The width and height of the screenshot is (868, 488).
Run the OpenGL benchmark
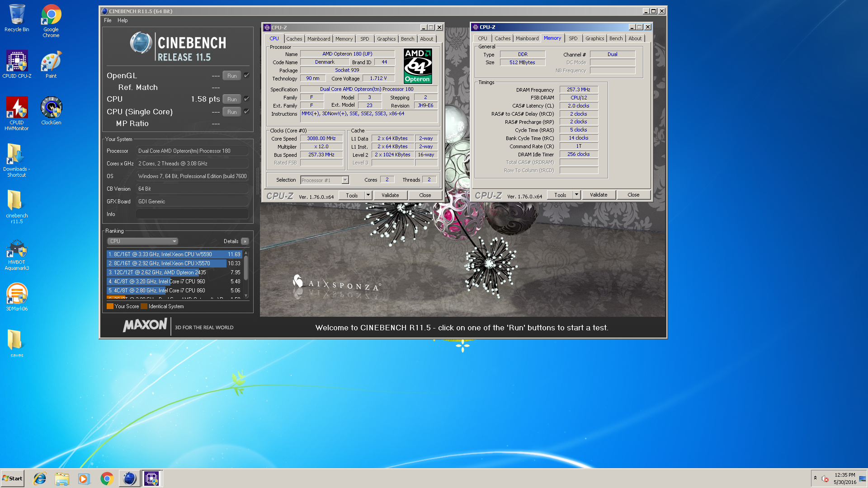click(x=232, y=76)
